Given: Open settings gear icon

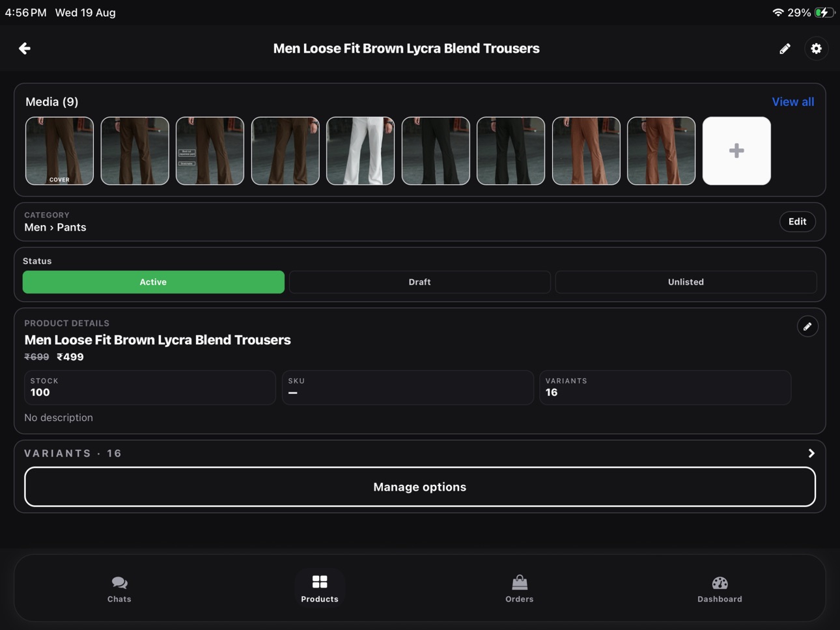Looking at the screenshot, I should [816, 49].
